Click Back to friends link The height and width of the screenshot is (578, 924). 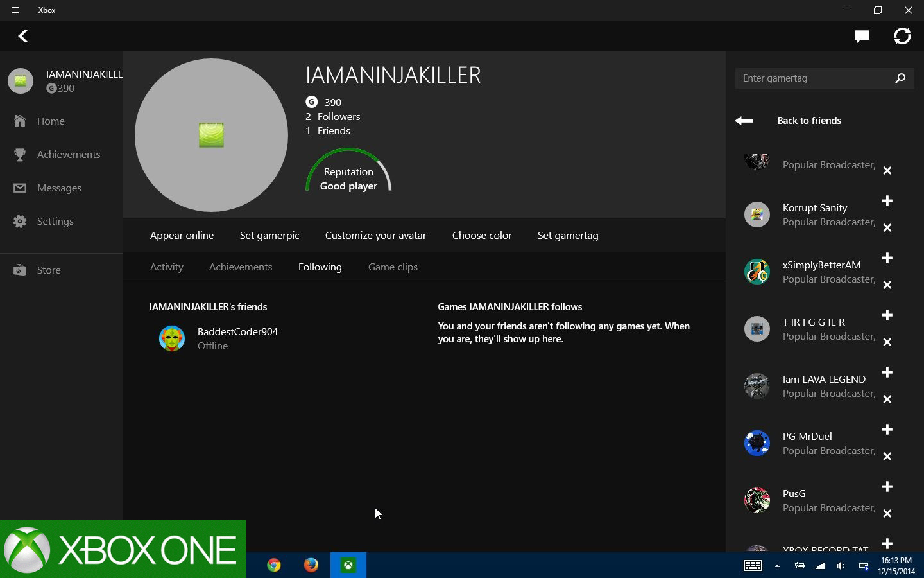(x=809, y=121)
